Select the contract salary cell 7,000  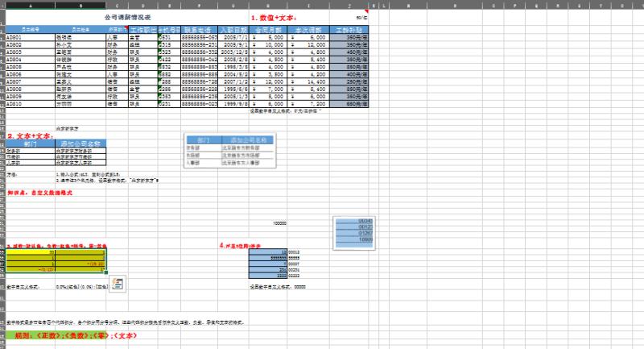[268, 89]
